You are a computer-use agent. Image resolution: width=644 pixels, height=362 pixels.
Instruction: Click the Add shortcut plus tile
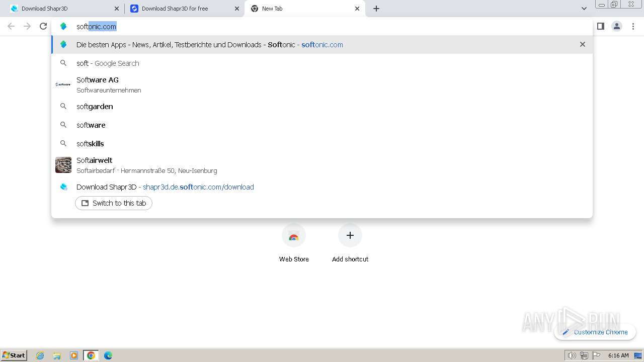[350, 243]
